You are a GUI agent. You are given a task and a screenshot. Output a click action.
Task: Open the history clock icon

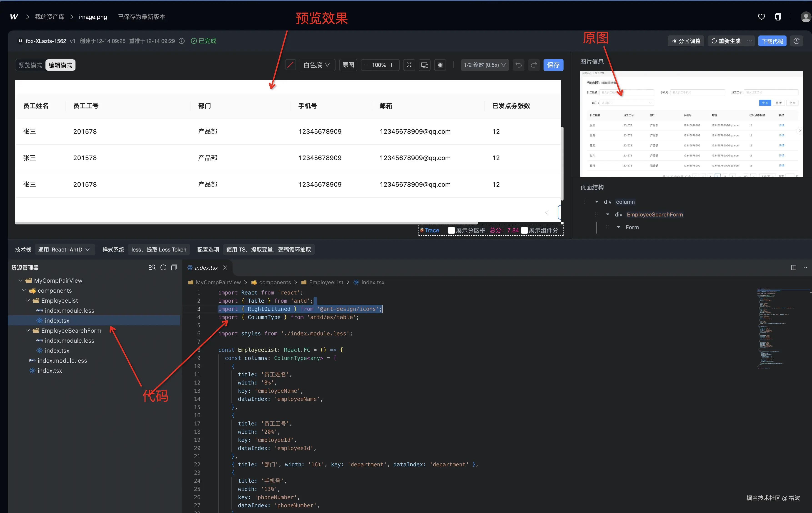pos(797,41)
